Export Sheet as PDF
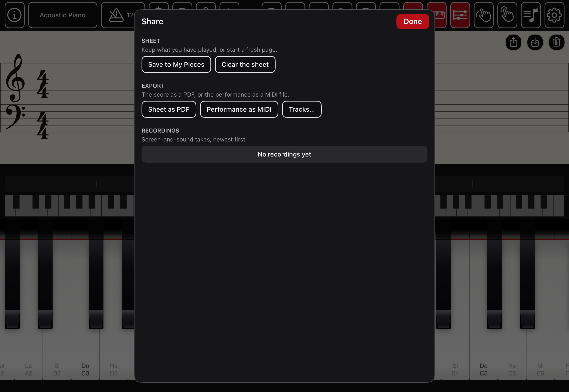 coord(169,109)
